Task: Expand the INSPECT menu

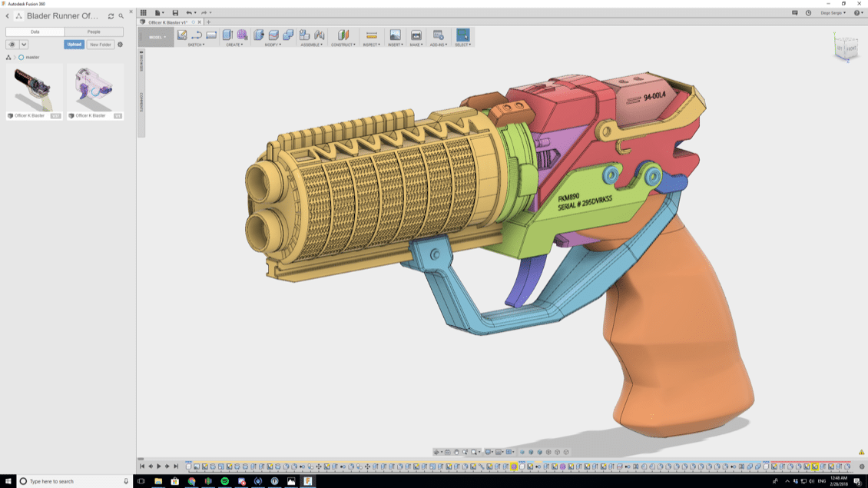Action: coord(372,45)
